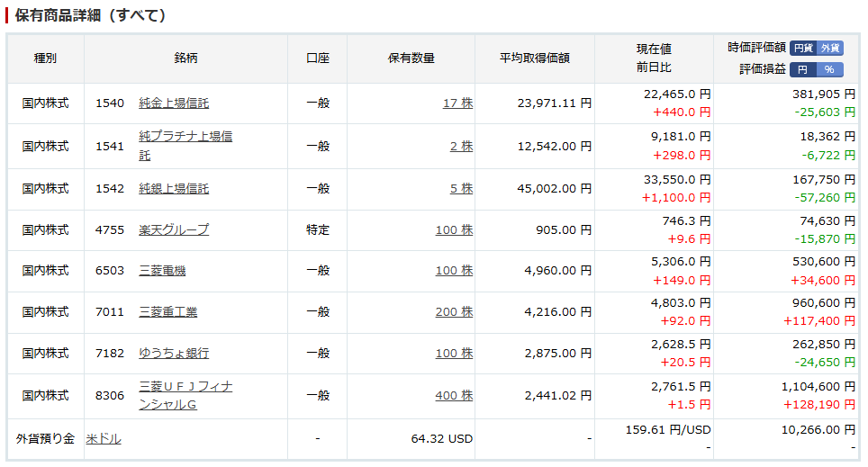Click 100 株 quantity for ゆうちょ銀行
Viewport: 868px width, 467px height.
pos(454,354)
